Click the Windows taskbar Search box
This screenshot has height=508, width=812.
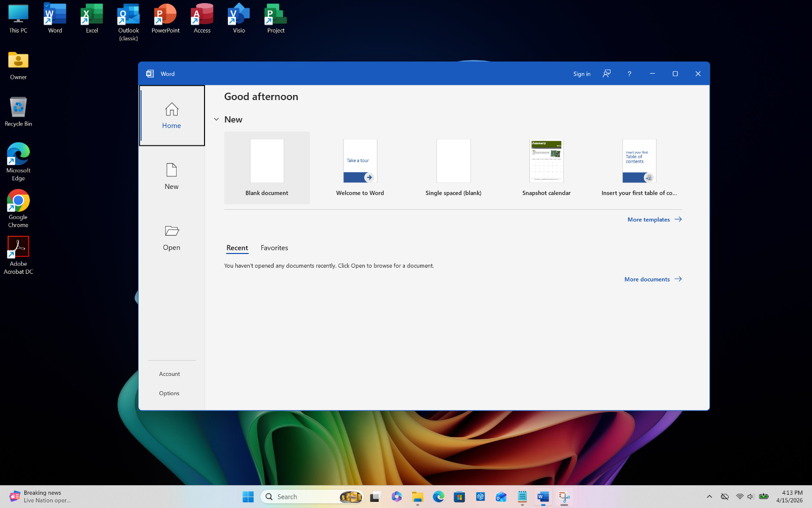pyautogui.click(x=312, y=497)
